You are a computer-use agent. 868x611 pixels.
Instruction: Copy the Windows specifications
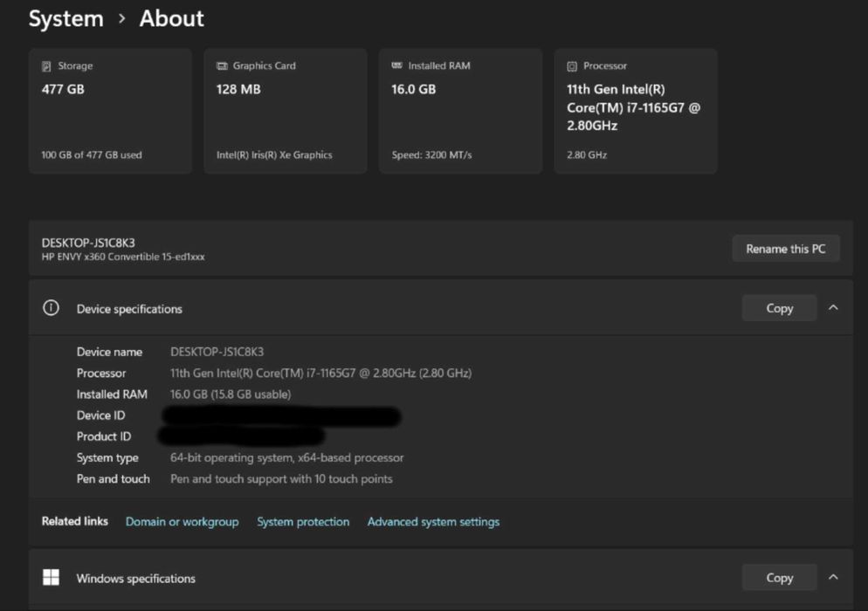[780, 577]
